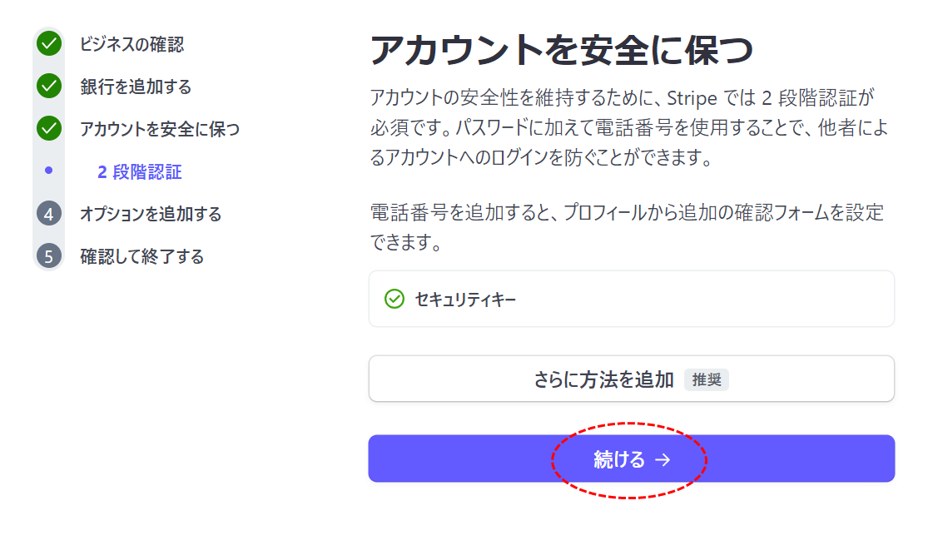
Task: Select the セキュリティキー method card
Action: 632,299
